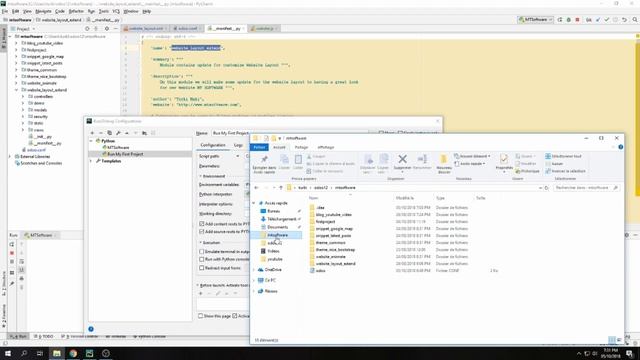
Task: Click Project panel settings gear icon
Action: click(107, 29)
